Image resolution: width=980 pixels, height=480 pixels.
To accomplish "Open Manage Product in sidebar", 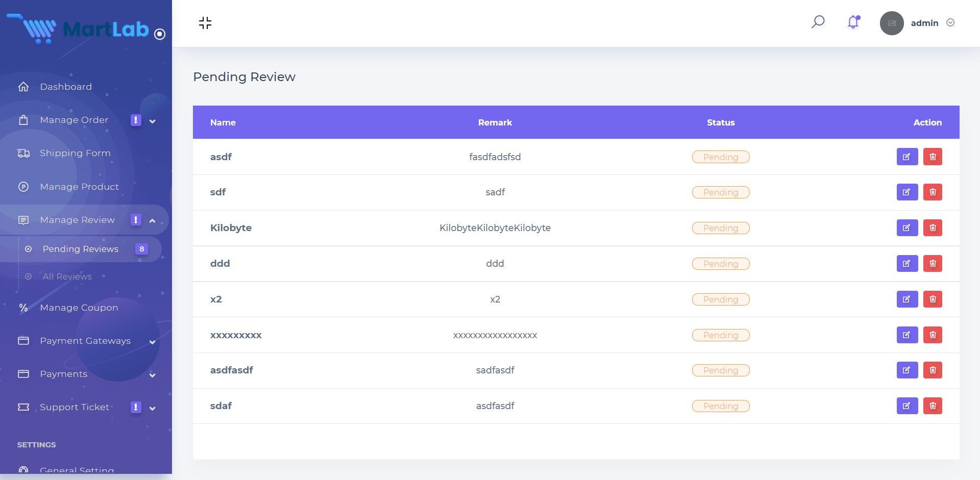I will (x=79, y=187).
